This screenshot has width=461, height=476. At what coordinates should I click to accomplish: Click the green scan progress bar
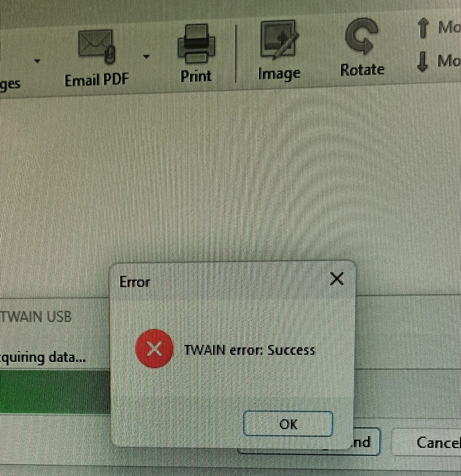pyautogui.click(x=55, y=392)
